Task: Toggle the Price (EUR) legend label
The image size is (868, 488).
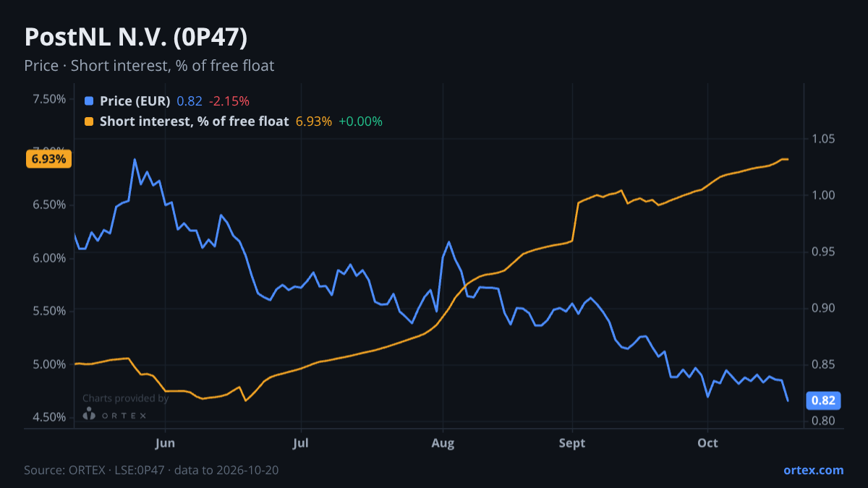Action: pos(135,101)
